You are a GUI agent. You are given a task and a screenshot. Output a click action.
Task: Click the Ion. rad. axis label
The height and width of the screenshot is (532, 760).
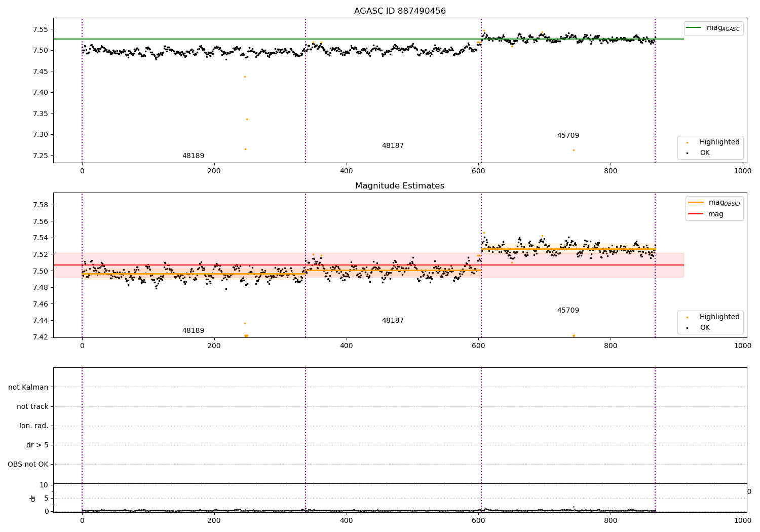[34, 426]
